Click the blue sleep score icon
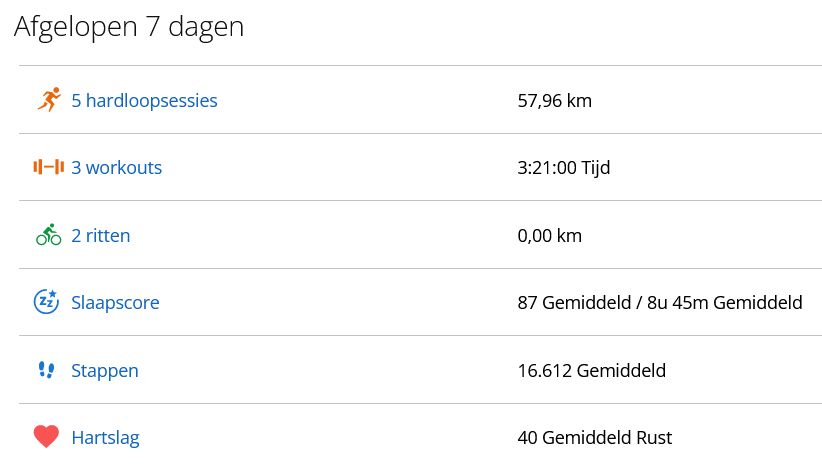The image size is (822, 468). point(47,302)
